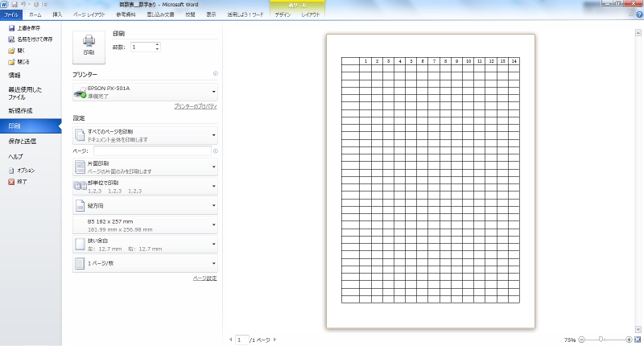Image resolution: width=644 pixels, height=346 pixels.
Task: Click the copies (部数) number field
Action: pyautogui.click(x=142, y=47)
